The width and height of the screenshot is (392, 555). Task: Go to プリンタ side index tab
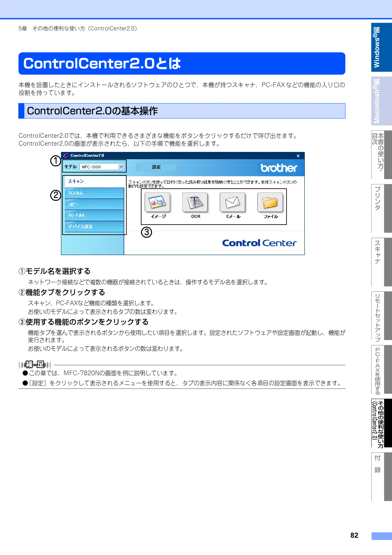[381, 208]
